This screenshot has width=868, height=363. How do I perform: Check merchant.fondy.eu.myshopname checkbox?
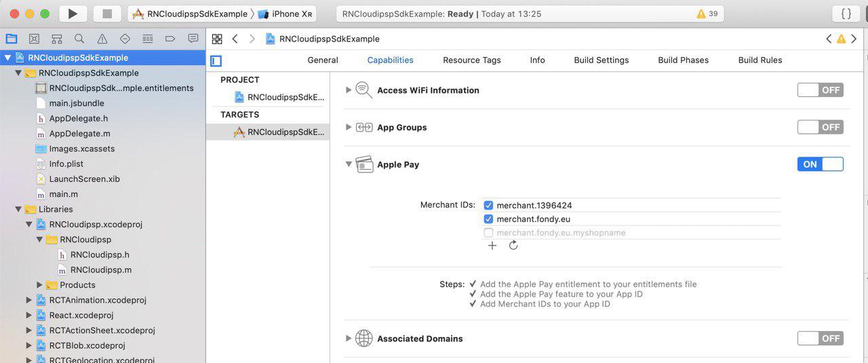coord(488,233)
